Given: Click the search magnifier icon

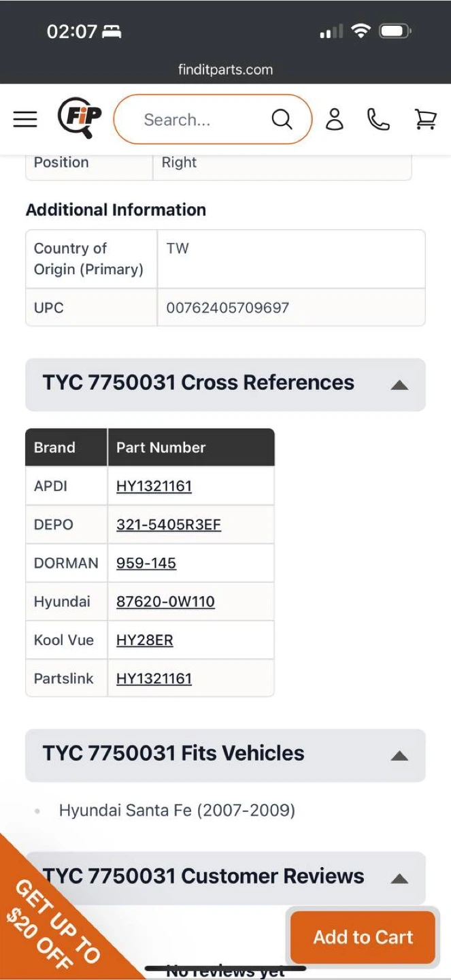Looking at the screenshot, I should click(282, 120).
